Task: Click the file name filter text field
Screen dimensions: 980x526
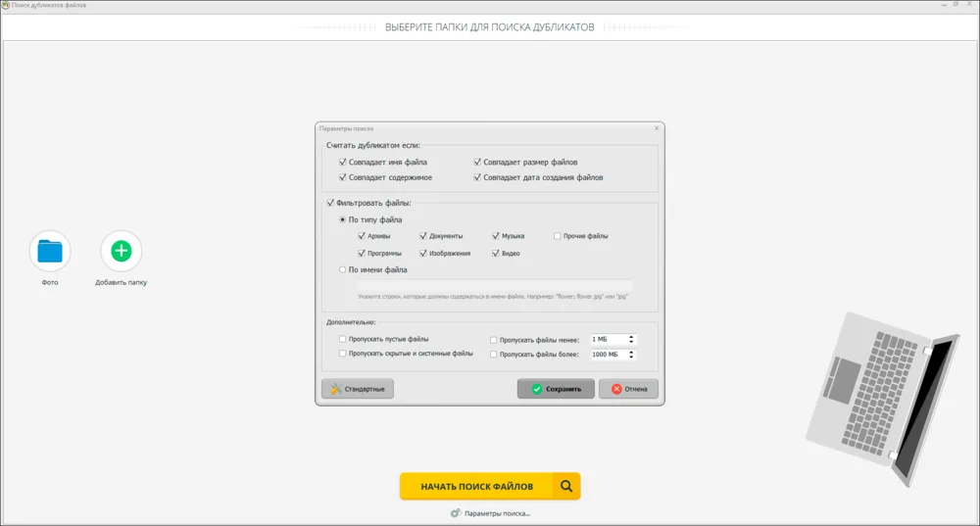Action: pyautogui.click(x=494, y=285)
